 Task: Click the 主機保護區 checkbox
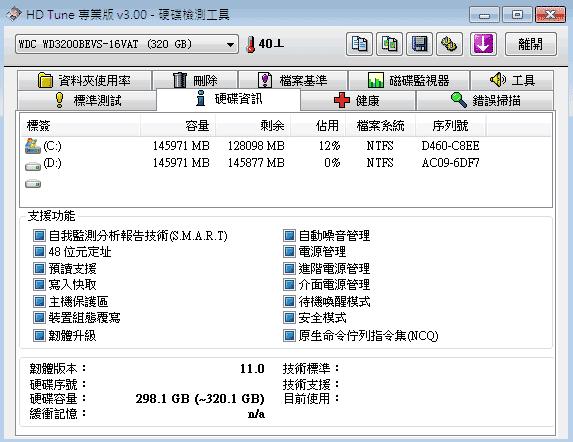coord(39,301)
